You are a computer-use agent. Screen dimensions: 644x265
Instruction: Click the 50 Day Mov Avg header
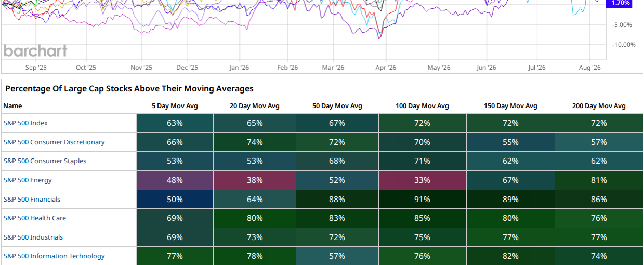tap(337, 105)
